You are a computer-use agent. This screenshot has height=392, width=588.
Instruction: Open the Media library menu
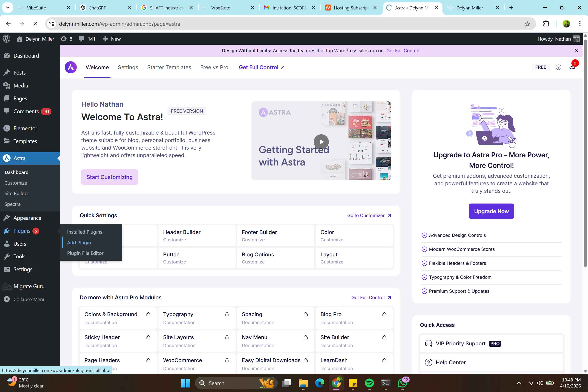pyautogui.click(x=21, y=86)
